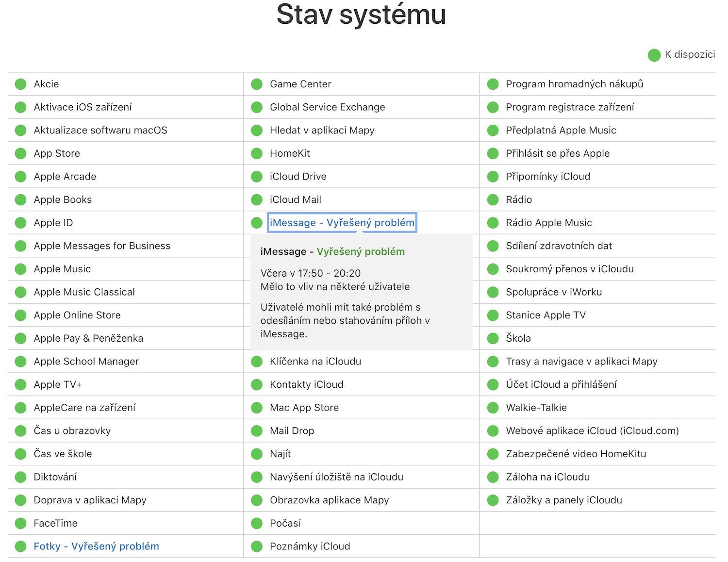728x562 pixels.
Task: Select the Připomínky iCloud entry
Action: (x=548, y=177)
